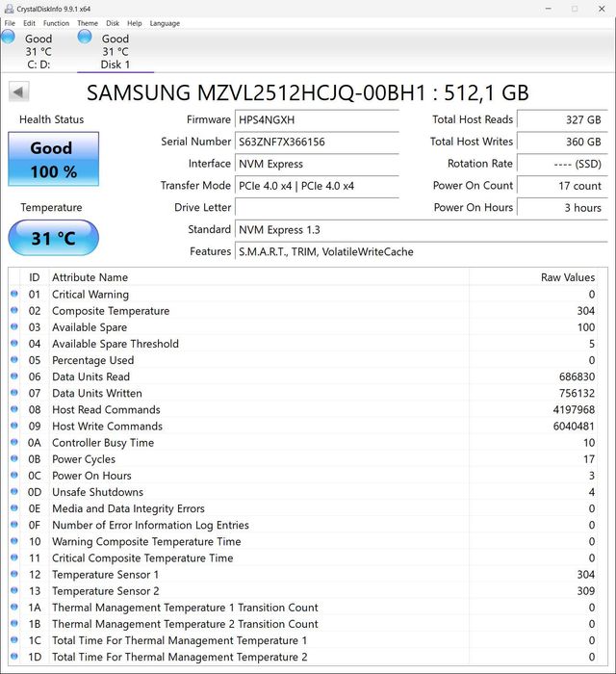616x674 pixels.
Task: Click the status dot for Data Units Read
Action: (x=14, y=376)
